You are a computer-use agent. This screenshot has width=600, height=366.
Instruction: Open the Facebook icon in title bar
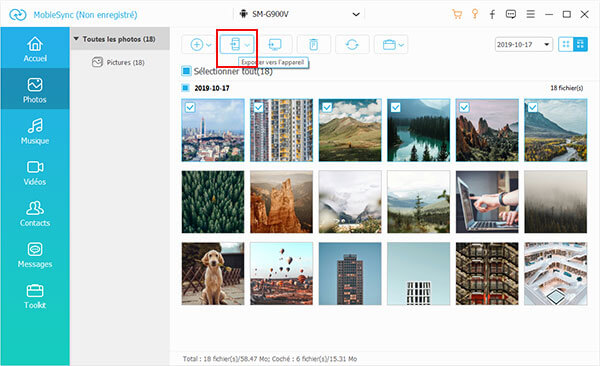pyautogui.click(x=492, y=15)
